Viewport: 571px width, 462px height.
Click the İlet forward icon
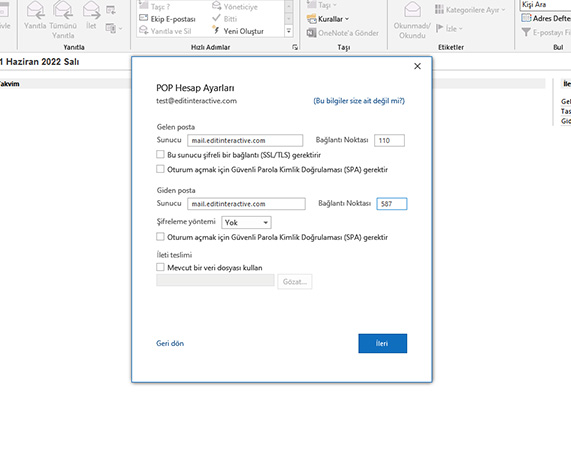[x=91, y=10]
